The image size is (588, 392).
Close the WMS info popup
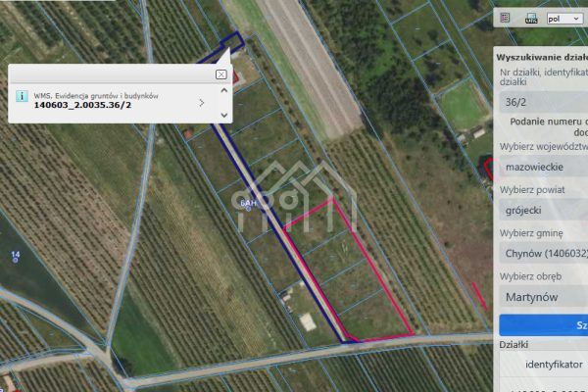[221, 74]
